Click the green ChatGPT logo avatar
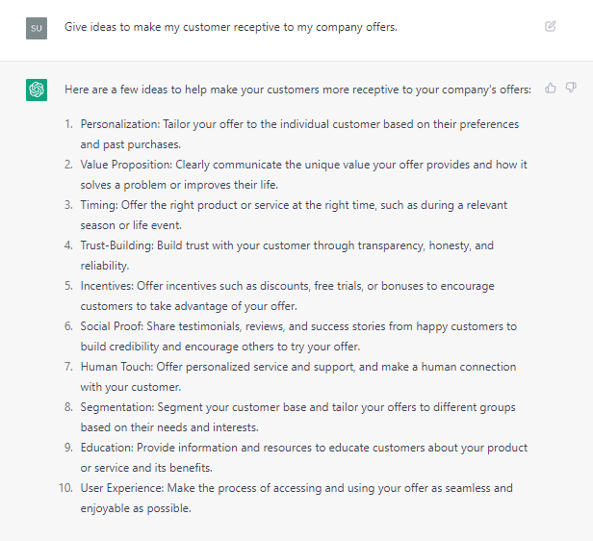593x541 pixels. coord(36,90)
